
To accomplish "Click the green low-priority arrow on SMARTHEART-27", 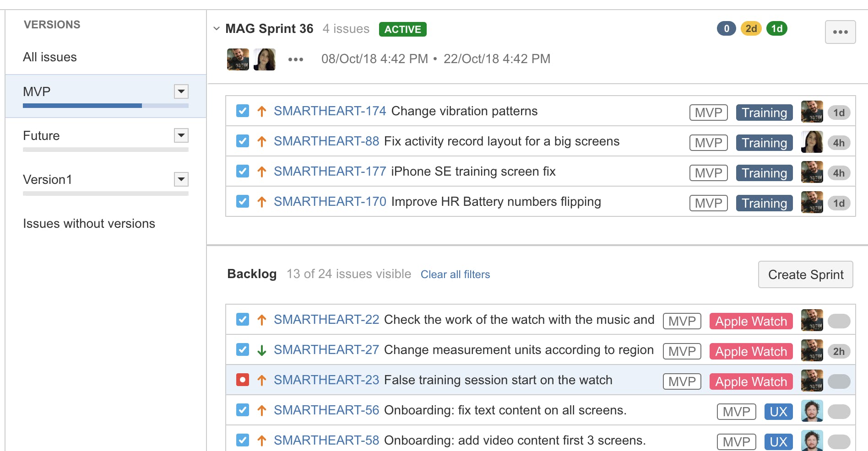I will click(262, 350).
